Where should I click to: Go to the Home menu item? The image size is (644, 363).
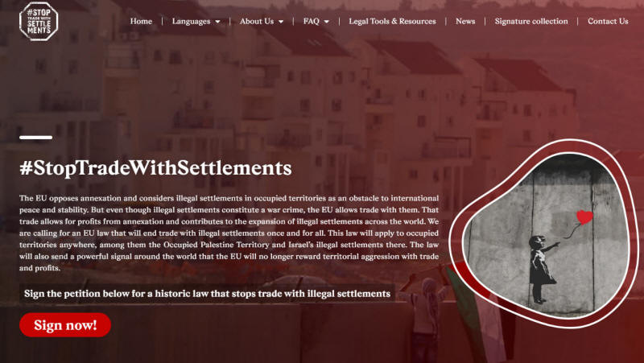(x=141, y=22)
